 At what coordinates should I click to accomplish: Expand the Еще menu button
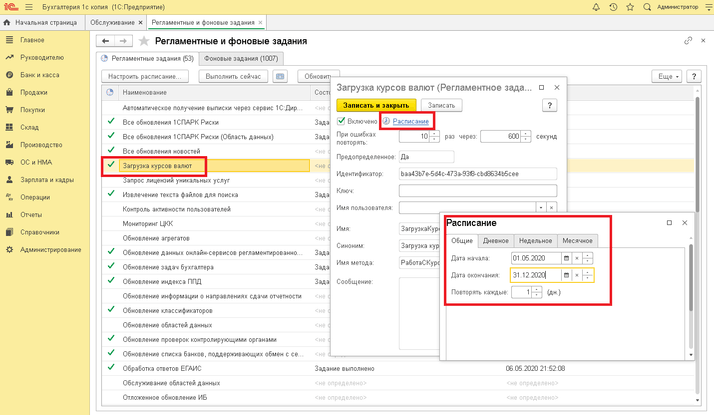tap(665, 76)
